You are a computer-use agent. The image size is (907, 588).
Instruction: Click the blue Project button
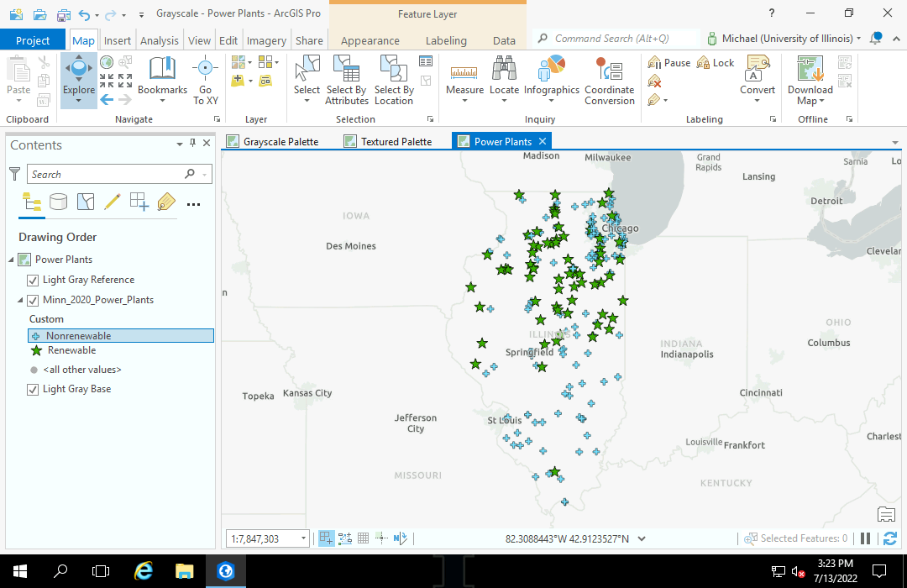pos(33,40)
